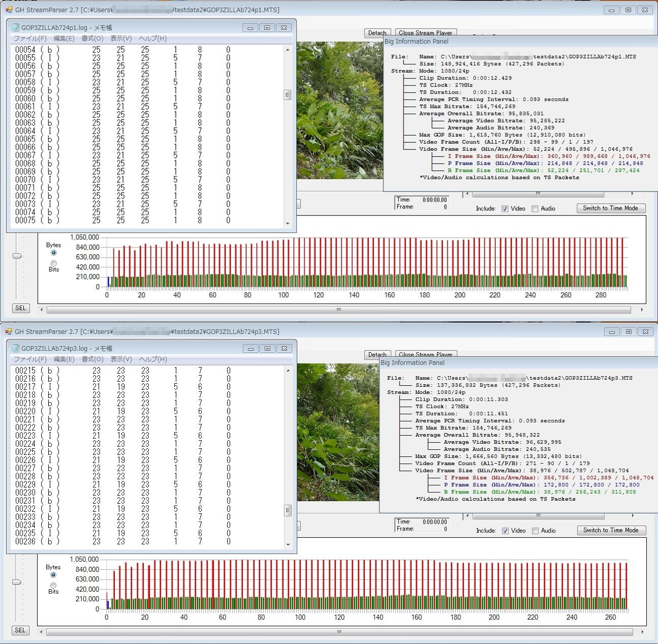Click the Notepad icon of GOP3ZILLAb724p1.log window

[15, 28]
